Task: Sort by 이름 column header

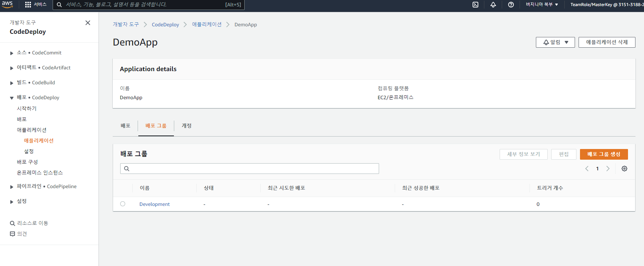Action: [x=144, y=188]
